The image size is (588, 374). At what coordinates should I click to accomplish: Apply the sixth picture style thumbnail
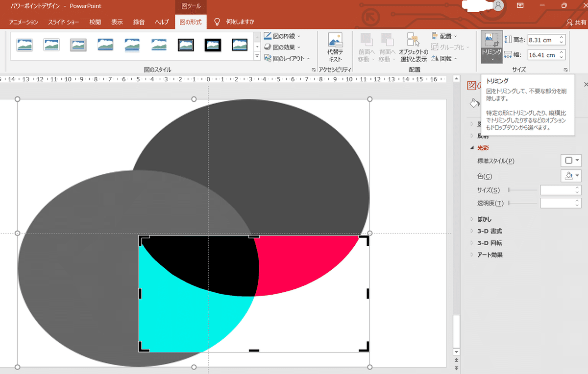click(x=159, y=45)
